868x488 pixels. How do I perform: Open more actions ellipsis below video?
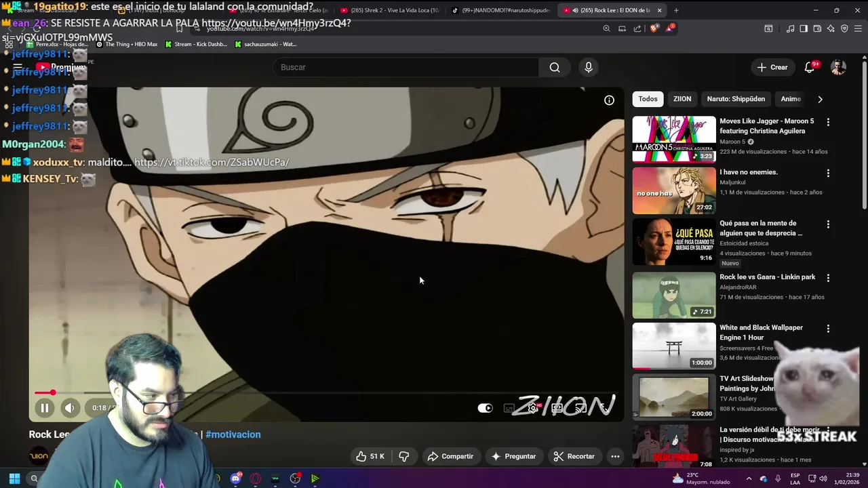click(x=615, y=456)
